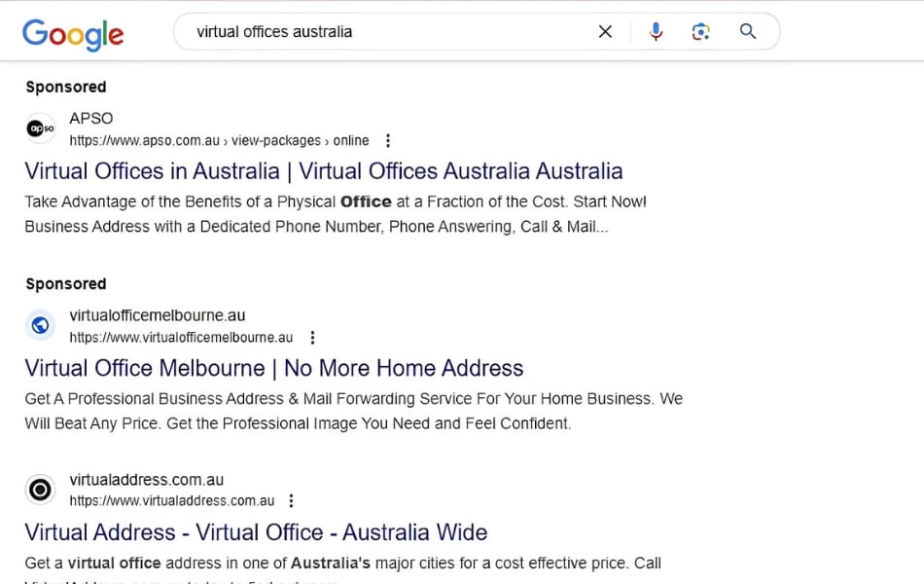This screenshot has height=584, width=924.
Task: Click inside the search query field
Action: [x=389, y=32]
